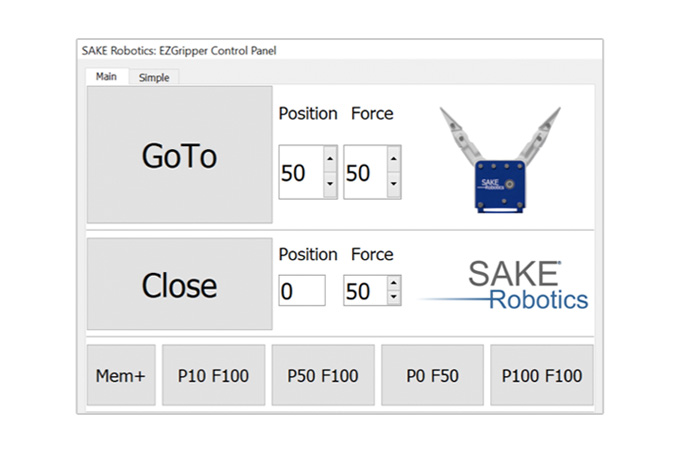The height and width of the screenshot is (453, 680).
Task: Click the Close Position field showing 0
Action: pyautogui.click(x=302, y=290)
